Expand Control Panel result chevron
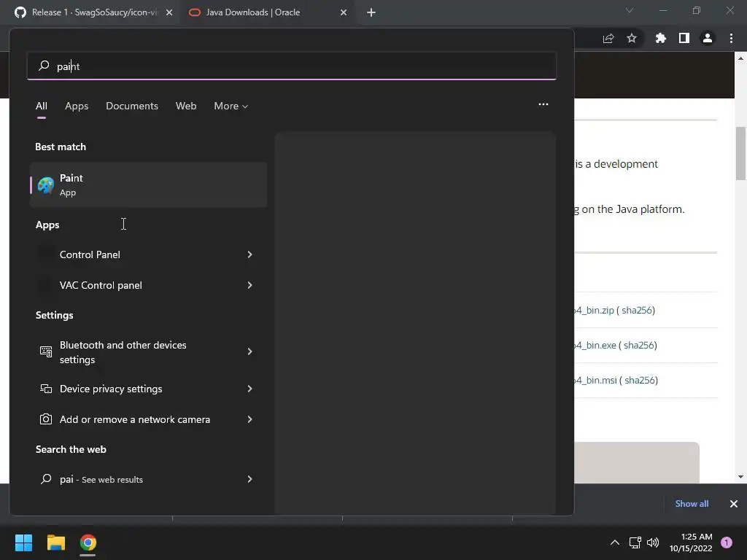This screenshot has width=747, height=560. tap(249, 254)
